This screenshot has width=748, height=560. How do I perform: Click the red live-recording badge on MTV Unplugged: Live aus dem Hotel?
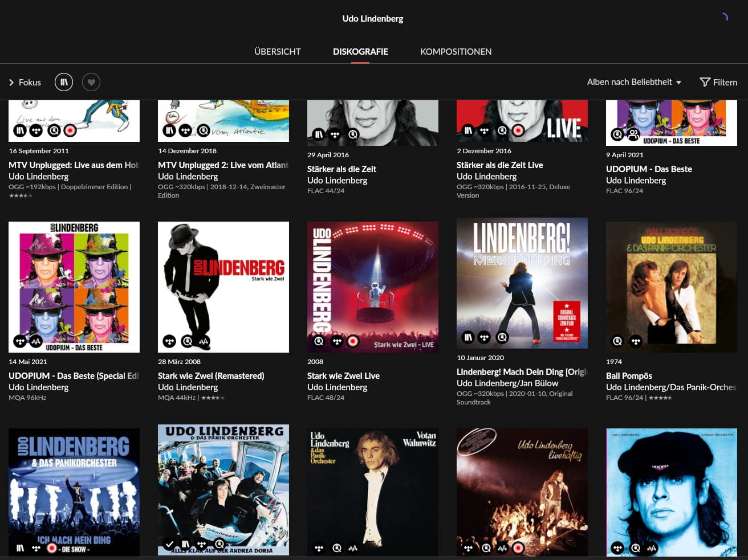pyautogui.click(x=70, y=130)
